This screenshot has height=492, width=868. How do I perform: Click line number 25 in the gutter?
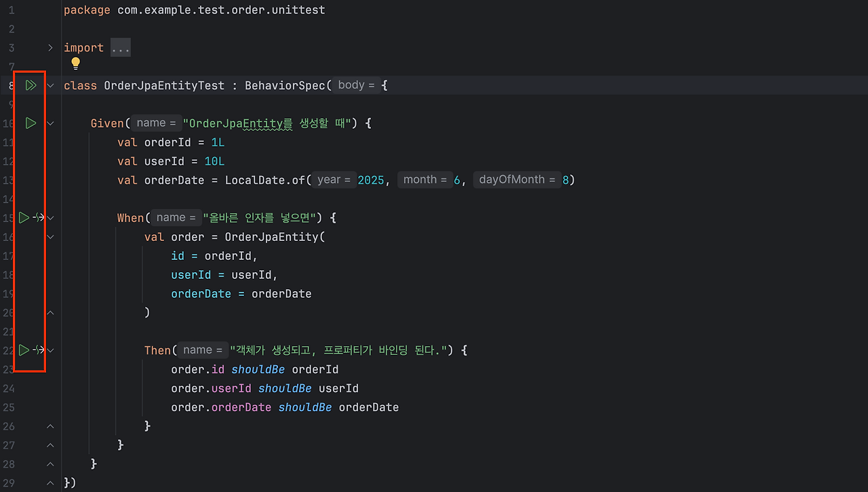click(x=9, y=408)
